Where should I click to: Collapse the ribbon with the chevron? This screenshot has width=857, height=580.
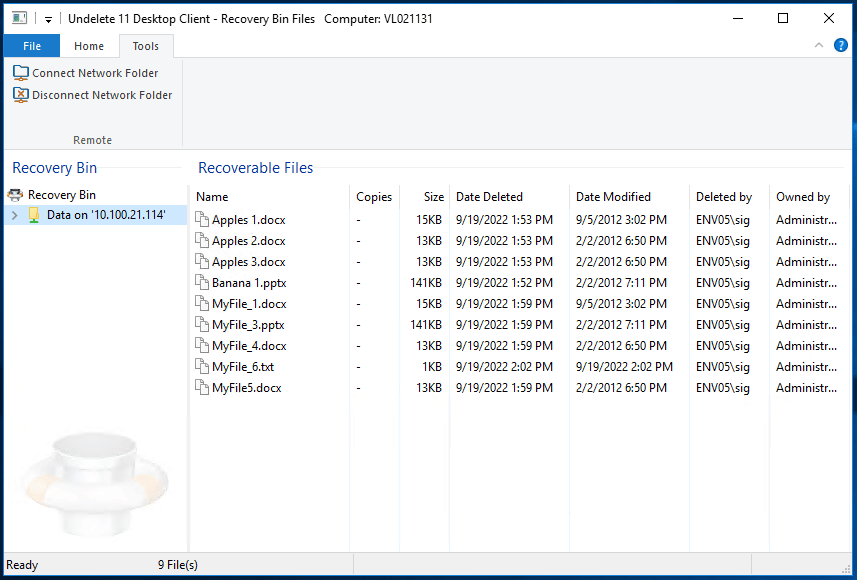click(x=818, y=44)
